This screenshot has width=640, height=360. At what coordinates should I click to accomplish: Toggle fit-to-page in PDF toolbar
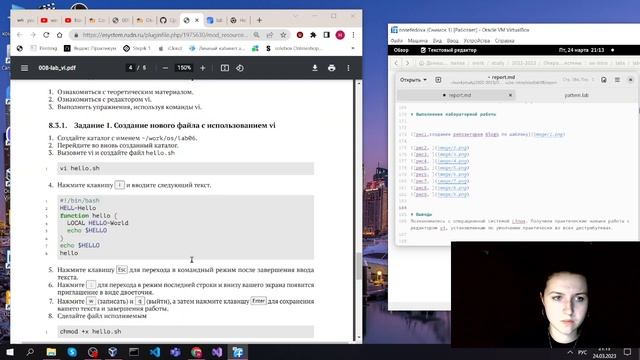tap(225, 68)
